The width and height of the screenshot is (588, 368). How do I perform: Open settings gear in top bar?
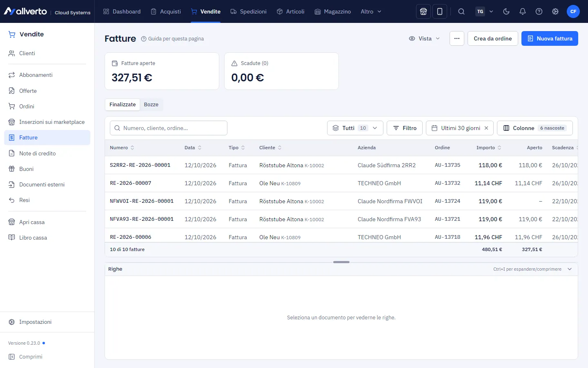(555, 11)
